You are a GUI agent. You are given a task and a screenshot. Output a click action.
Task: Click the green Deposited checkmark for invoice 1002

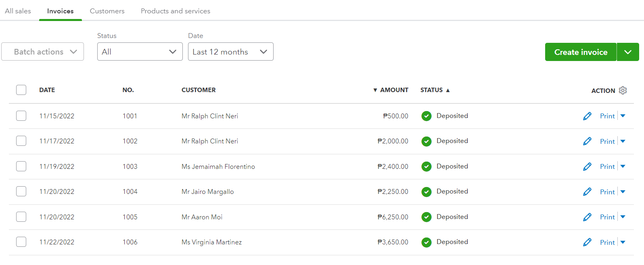(427, 141)
